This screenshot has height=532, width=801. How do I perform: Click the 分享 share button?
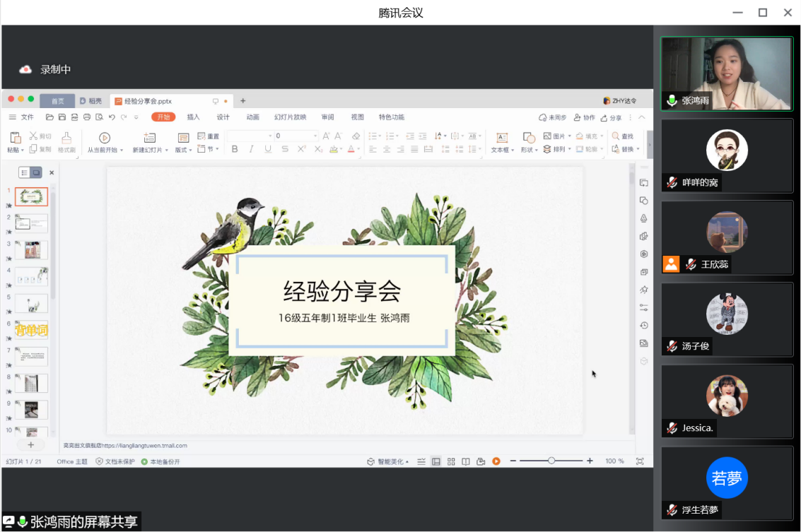tap(612, 117)
